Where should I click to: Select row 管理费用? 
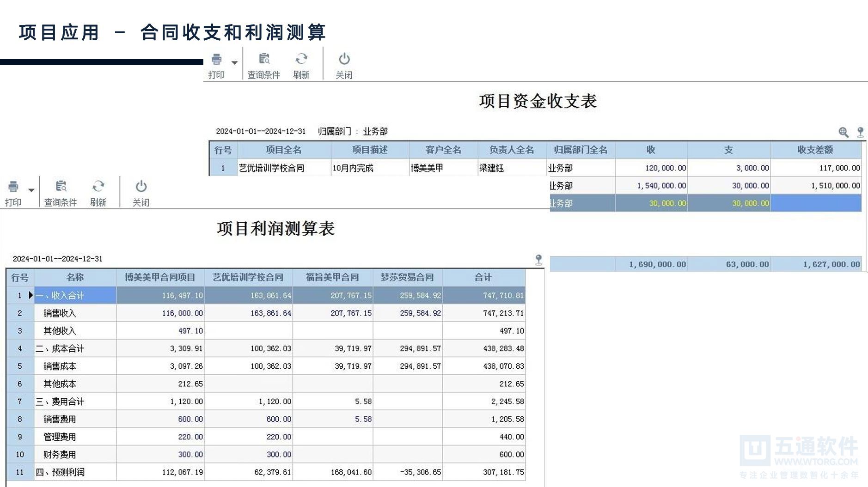point(266,437)
